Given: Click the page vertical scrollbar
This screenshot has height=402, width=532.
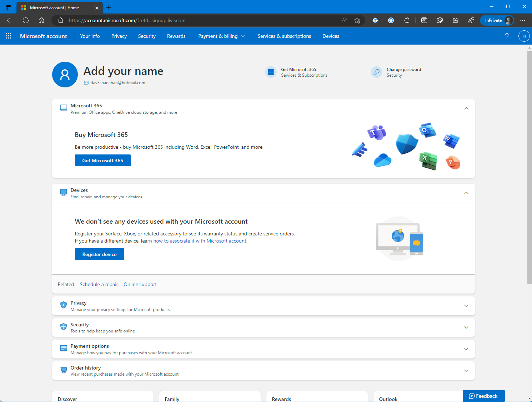Looking at the screenshot, I should 530,168.
